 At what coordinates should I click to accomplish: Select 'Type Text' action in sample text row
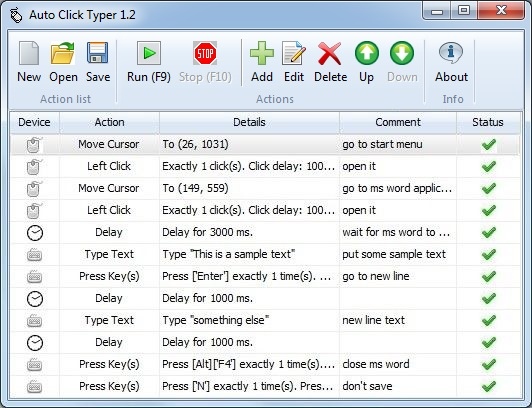(109, 254)
